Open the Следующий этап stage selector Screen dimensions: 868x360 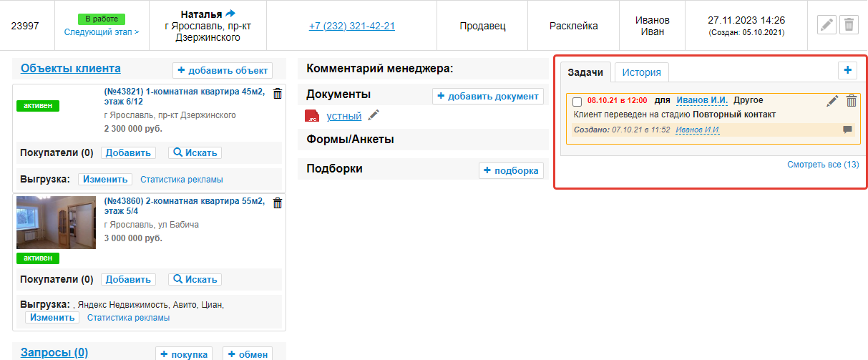pyautogui.click(x=102, y=32)
